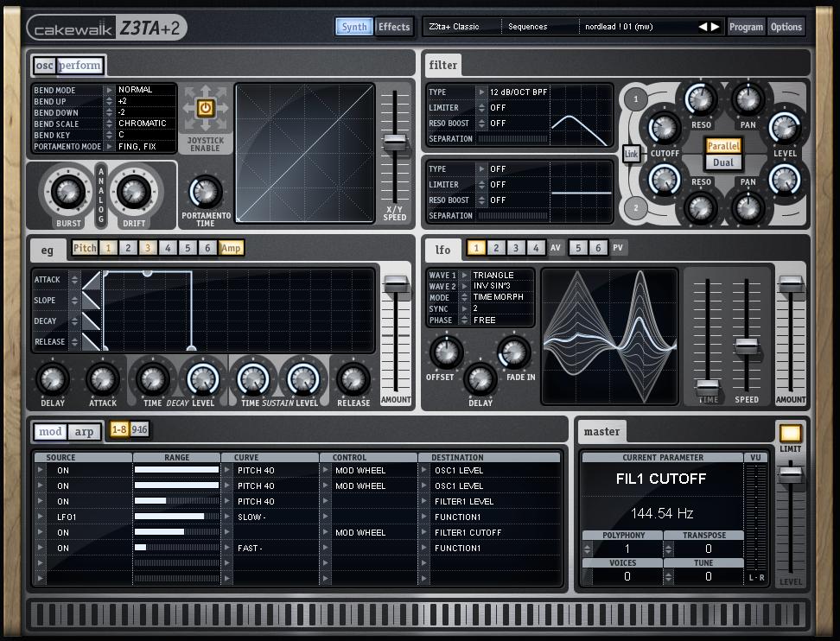Click the POLYPHONY value field
The height and width of the screenshot is (641, 840).
627,549
